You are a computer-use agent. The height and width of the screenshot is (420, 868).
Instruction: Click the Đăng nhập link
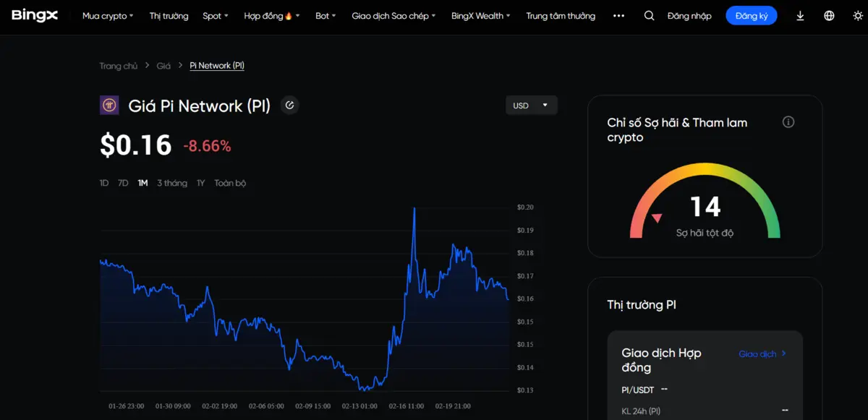point(689,16)
